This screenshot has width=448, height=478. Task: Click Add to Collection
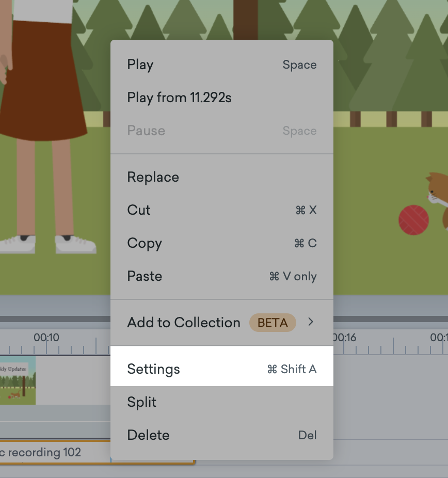pyautogui.click(x=183, y=322)
